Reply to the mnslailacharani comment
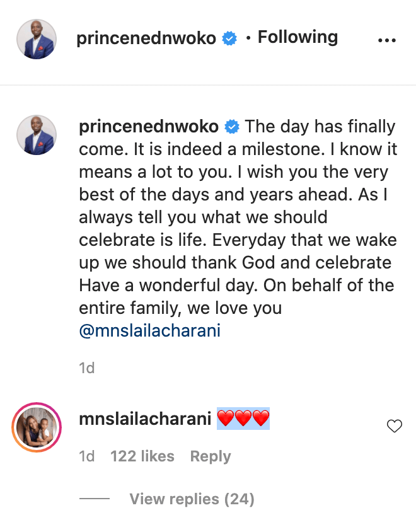Viewport: 416px width, 532px height. (x=211, y=456)
